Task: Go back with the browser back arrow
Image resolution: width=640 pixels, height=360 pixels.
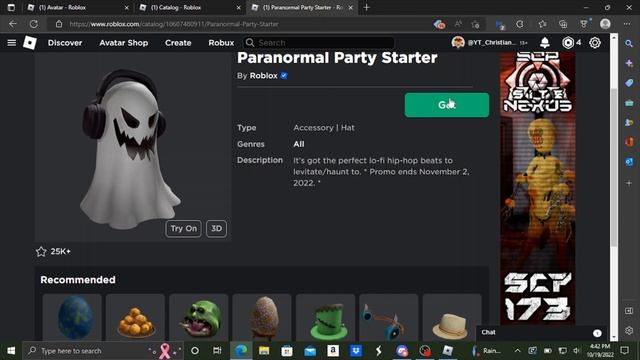Action: [13, 24]
